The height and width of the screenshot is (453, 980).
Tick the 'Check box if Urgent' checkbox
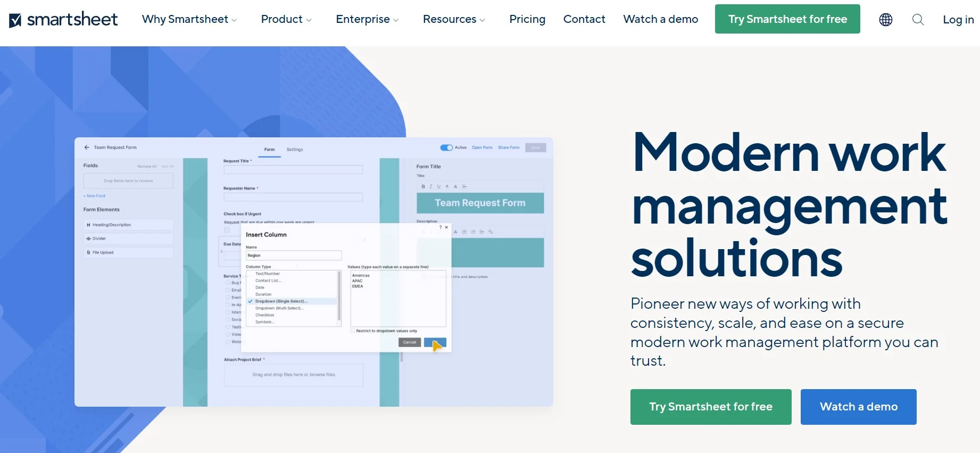[x=227, y=230]
